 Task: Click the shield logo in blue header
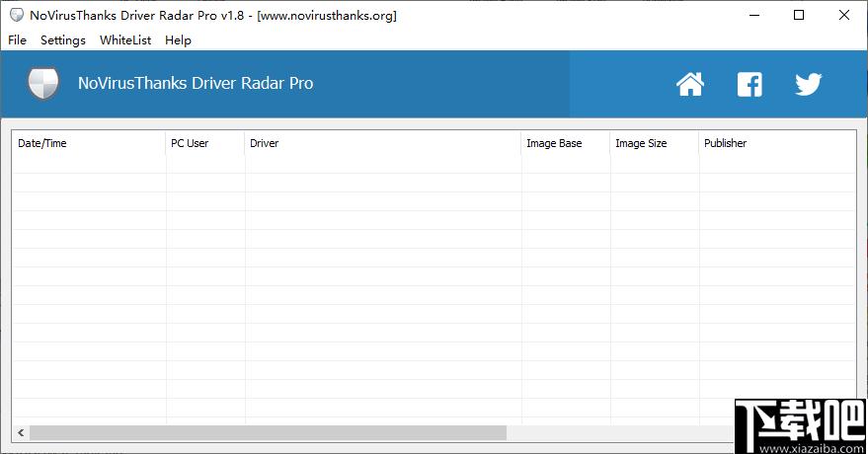click(x=43, y=84)
